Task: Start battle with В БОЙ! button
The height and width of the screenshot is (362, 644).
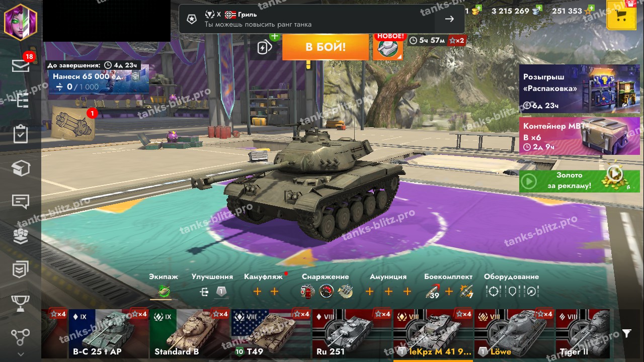Action: (326, 47)
